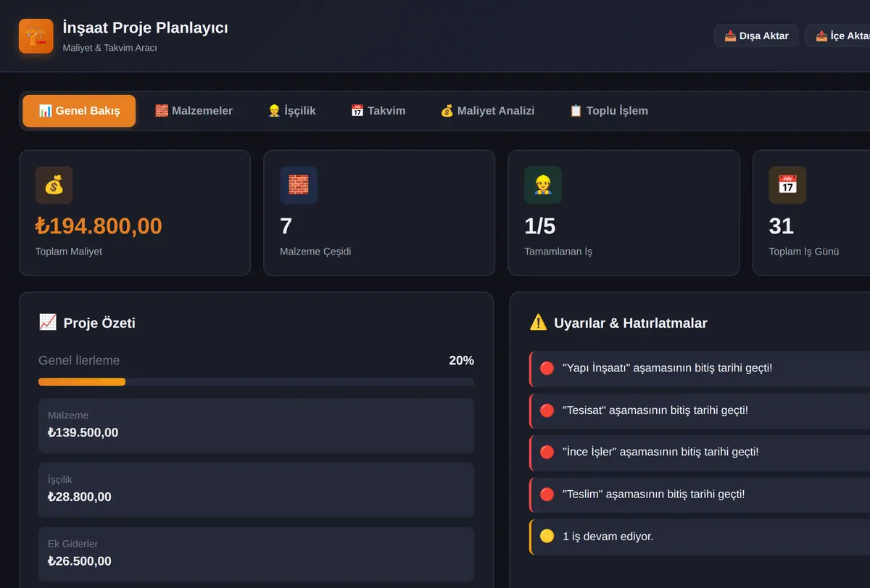Switch to the Toplu İşlem tab
The image size is (870, 588).
point(608,111)
